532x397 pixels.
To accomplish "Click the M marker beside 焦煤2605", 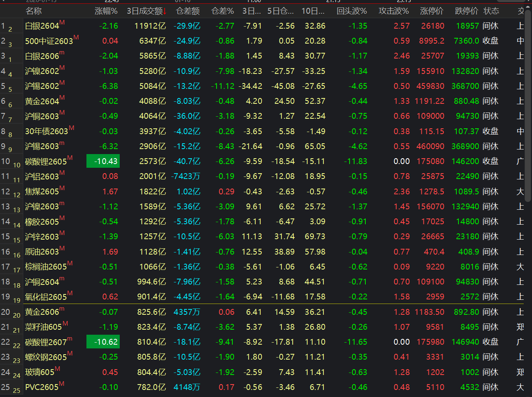I will 62,189.
